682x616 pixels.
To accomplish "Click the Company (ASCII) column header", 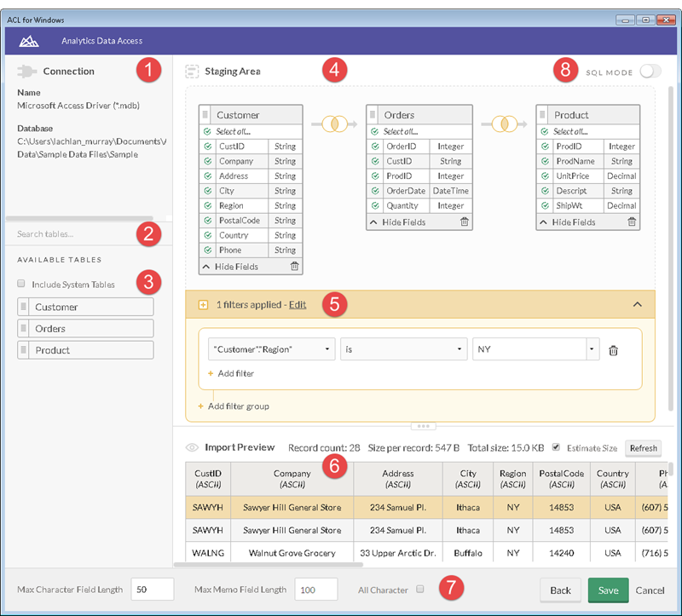I will [292, 479].
